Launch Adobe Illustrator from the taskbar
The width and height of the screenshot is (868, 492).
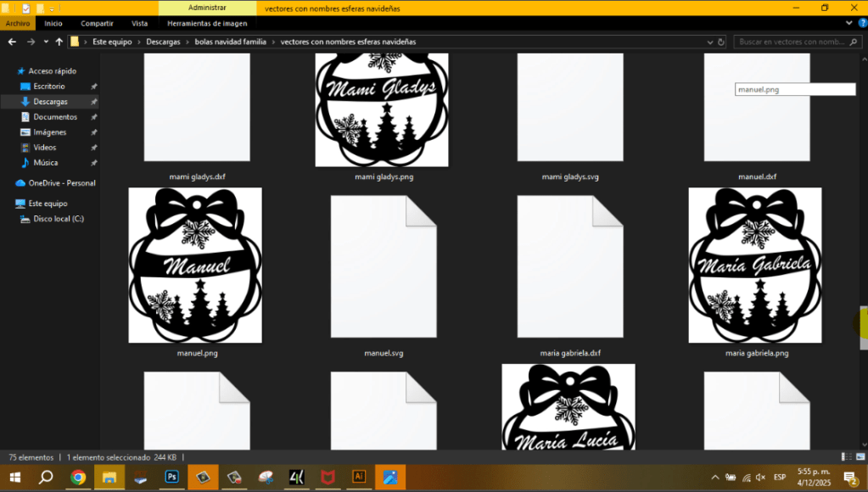pos(359,477)
